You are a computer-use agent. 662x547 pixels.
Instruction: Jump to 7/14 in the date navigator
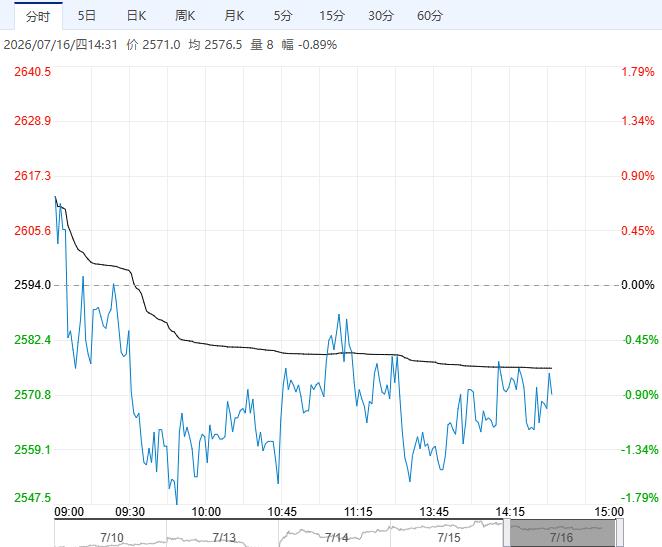336,537
